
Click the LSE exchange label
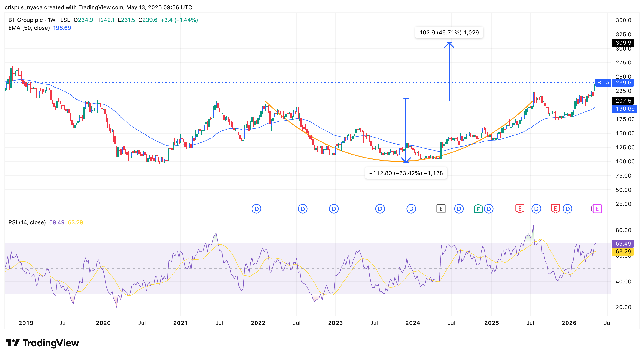coord(65,20)
